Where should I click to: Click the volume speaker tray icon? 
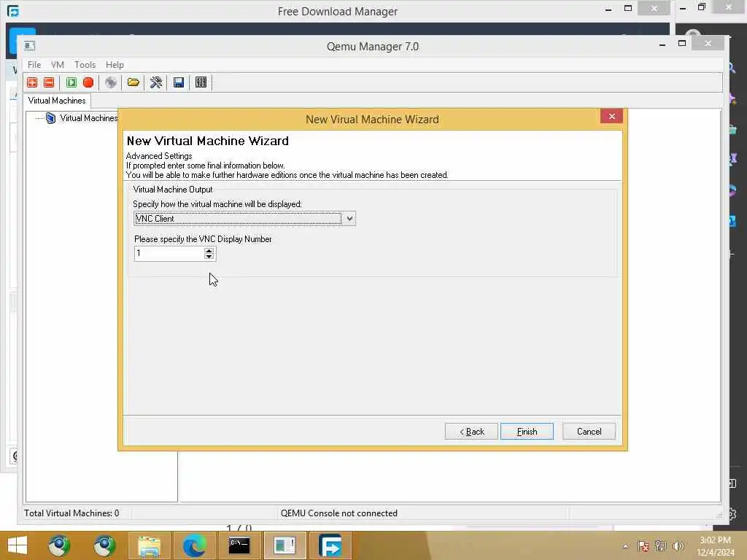pyautogui.click(x=678, y=545)
